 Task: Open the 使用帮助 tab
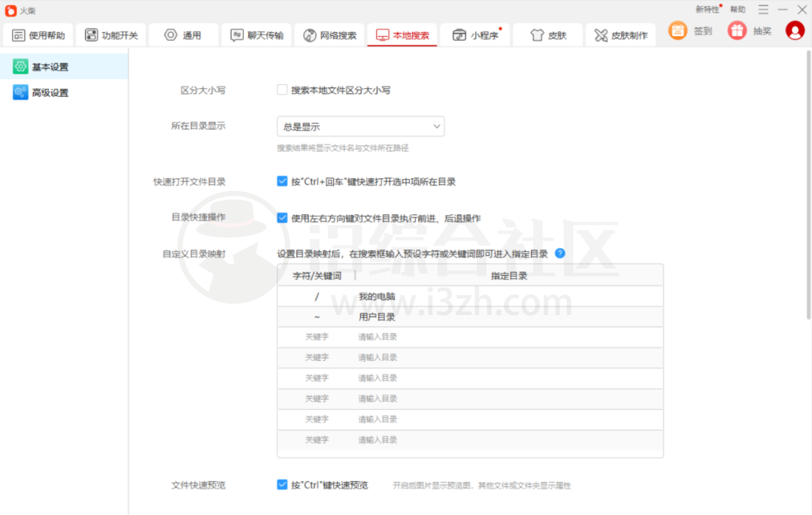[x=38, y=35]
